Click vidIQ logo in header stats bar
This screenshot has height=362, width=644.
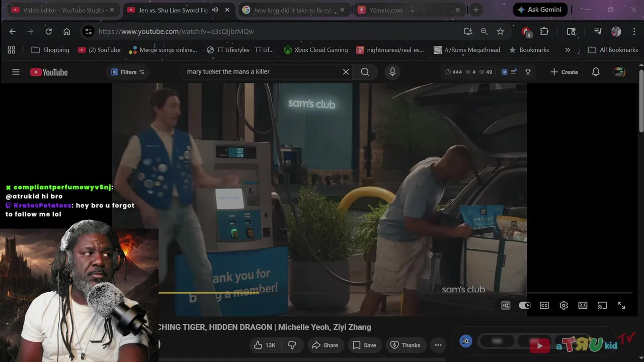tap(504, 72)
